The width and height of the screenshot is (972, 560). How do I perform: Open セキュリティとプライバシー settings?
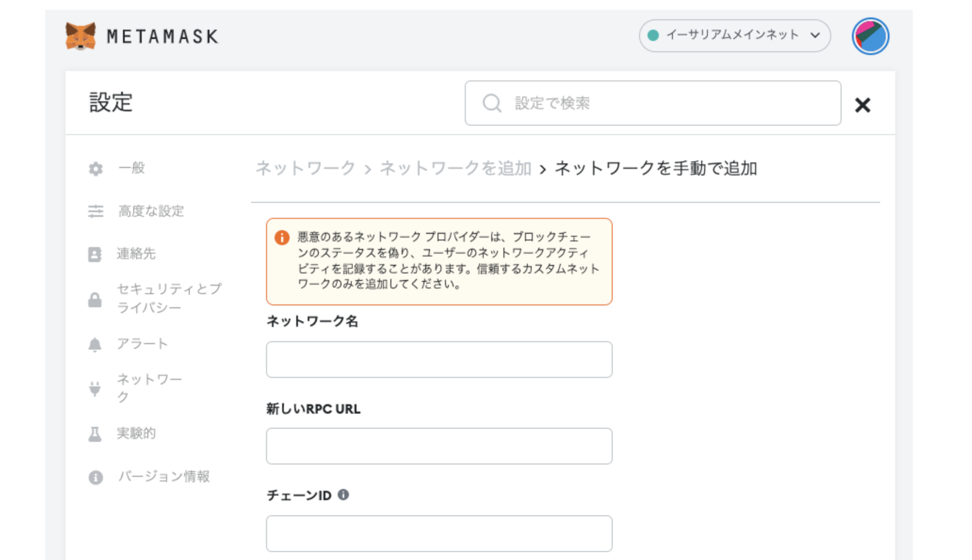pos(169,298)
